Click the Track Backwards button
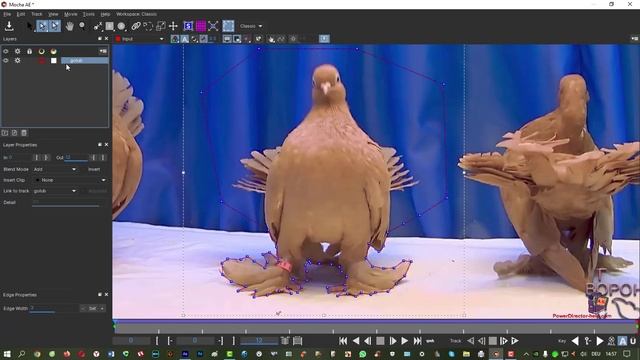The image size is (640, 360). coord(471,341)
